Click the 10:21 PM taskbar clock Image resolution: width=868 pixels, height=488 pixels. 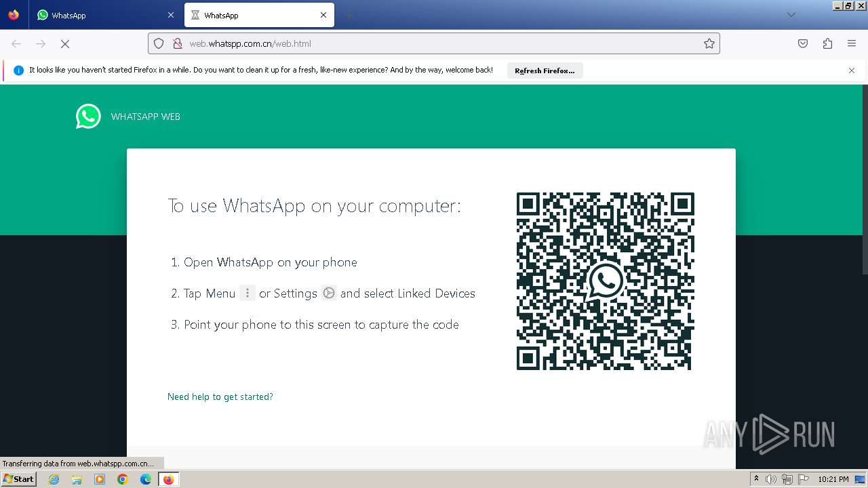833,479
